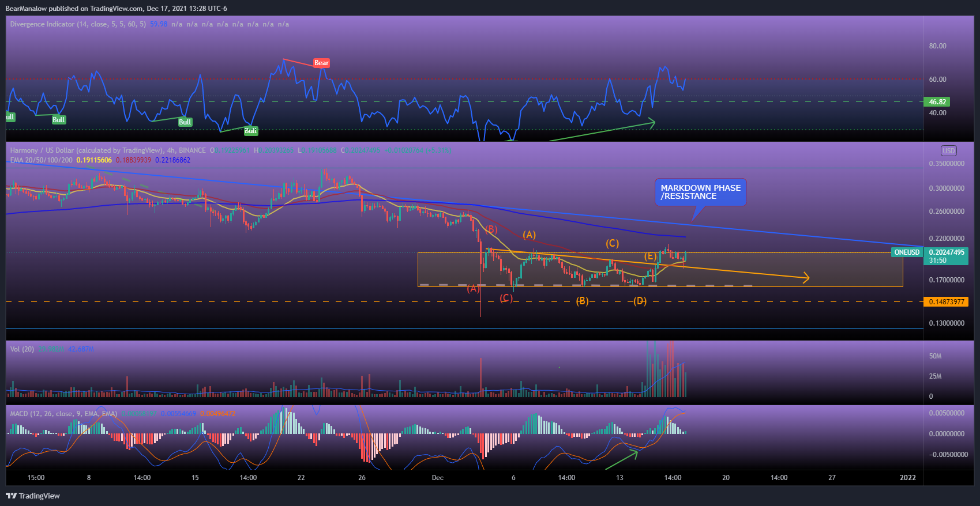Click the 25M volume axis label
The image size is (980, 506).
tap(935, 376)
